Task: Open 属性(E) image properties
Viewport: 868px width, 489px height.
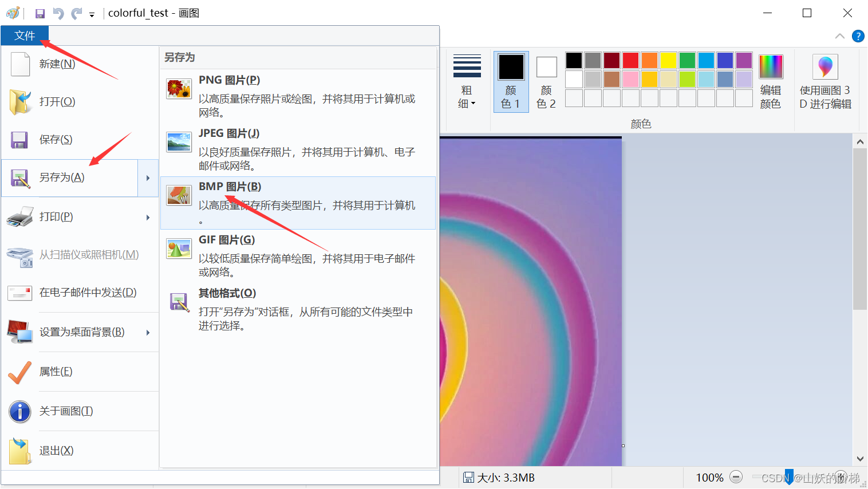Action: click(80, 372)
